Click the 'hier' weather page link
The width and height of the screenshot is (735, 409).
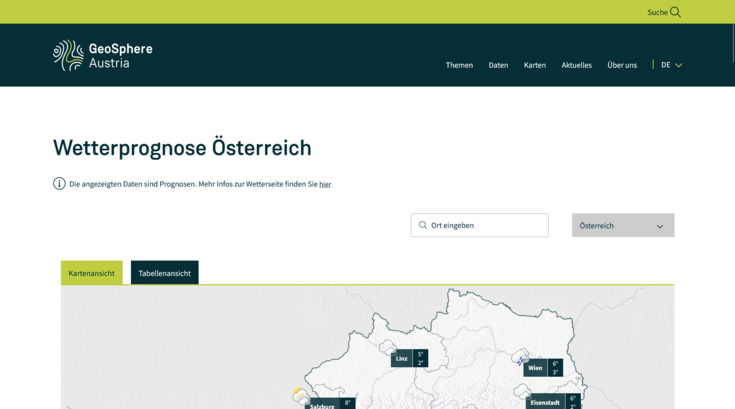pyautogui.click(x=325, y=184)
